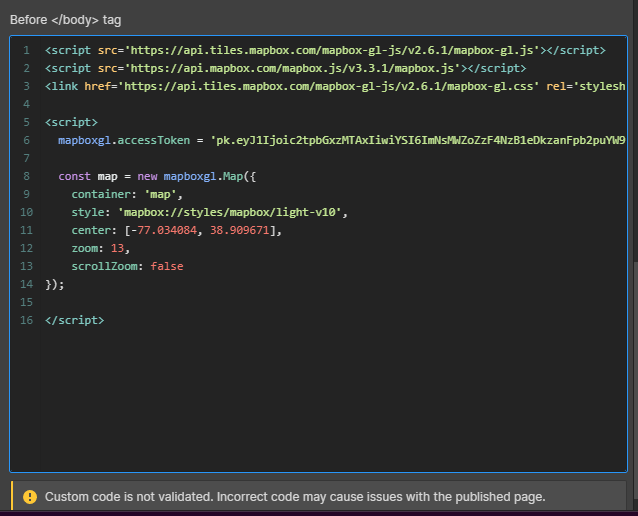
Task: Click the opening <script> tag on line 5
Action: tap(72, 122)
